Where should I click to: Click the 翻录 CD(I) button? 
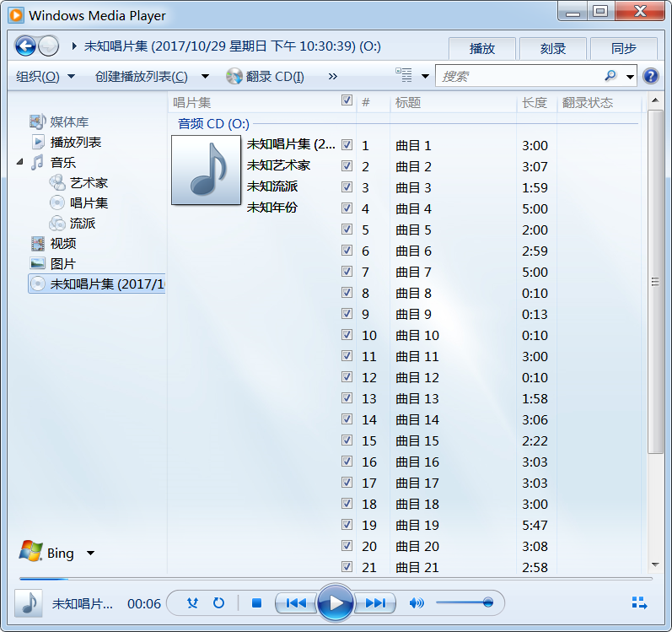tap(266, 77)
